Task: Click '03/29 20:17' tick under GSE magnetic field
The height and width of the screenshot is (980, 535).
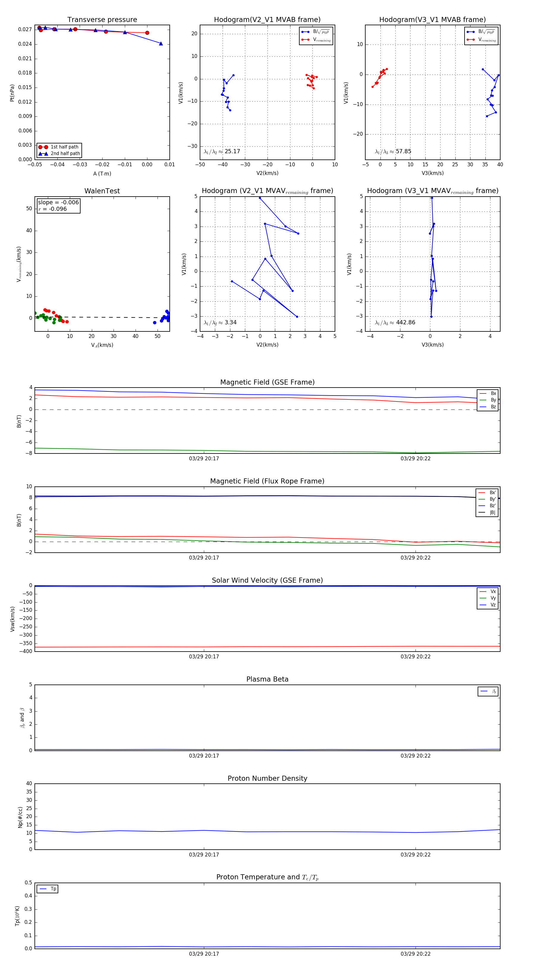Action: coord(204,459)
